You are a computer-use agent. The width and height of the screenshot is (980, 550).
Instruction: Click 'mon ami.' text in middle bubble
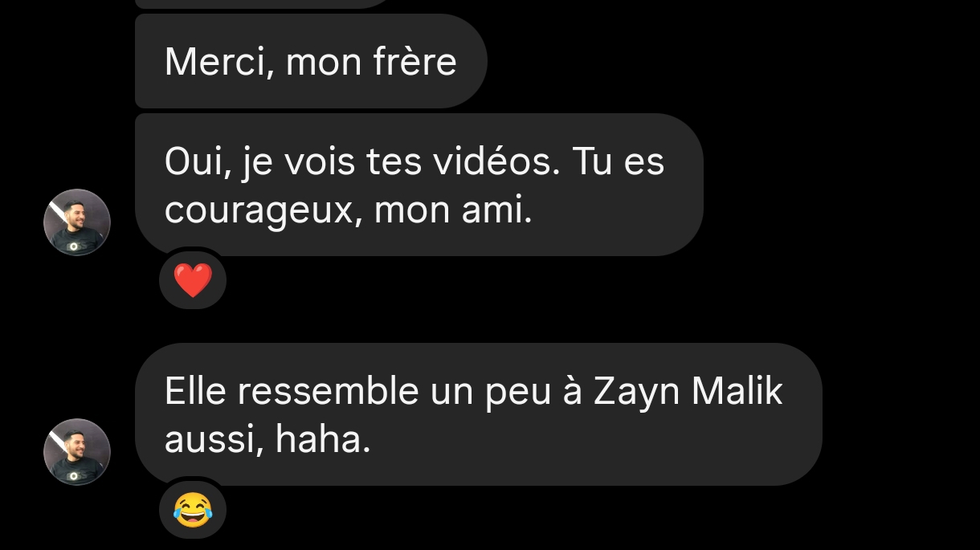[453, 212]
